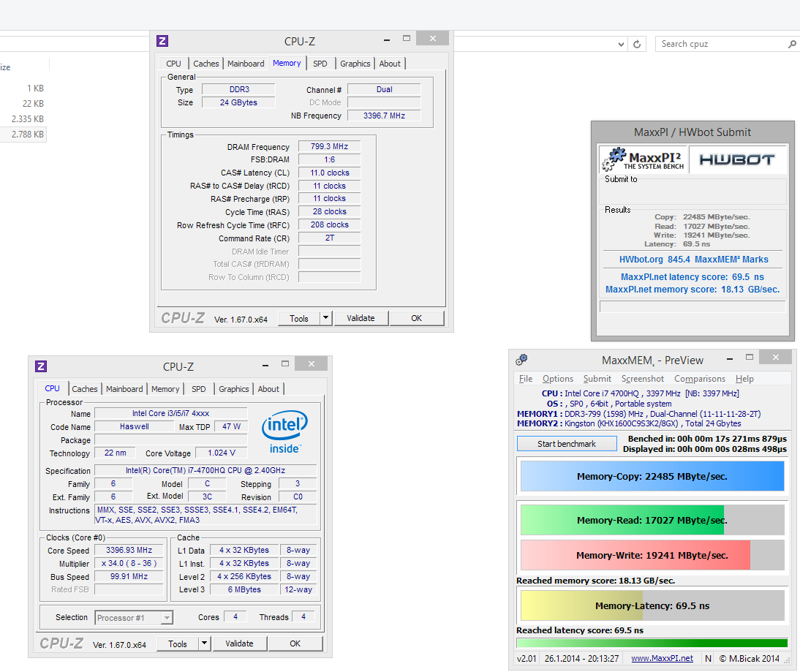Viewport: 800px width, 672px height.
Task: Expand the Explorer address bar history dropdown
Action: 621,45
